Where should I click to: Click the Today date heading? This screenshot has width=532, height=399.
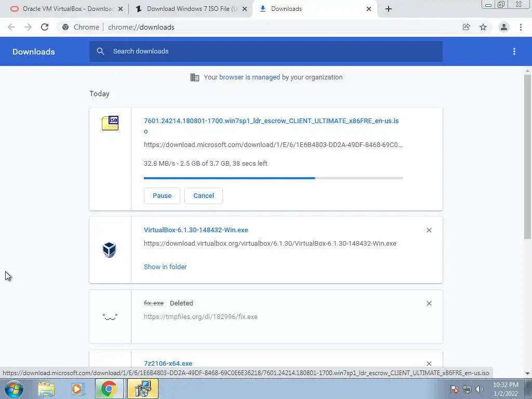click(99, 94)
